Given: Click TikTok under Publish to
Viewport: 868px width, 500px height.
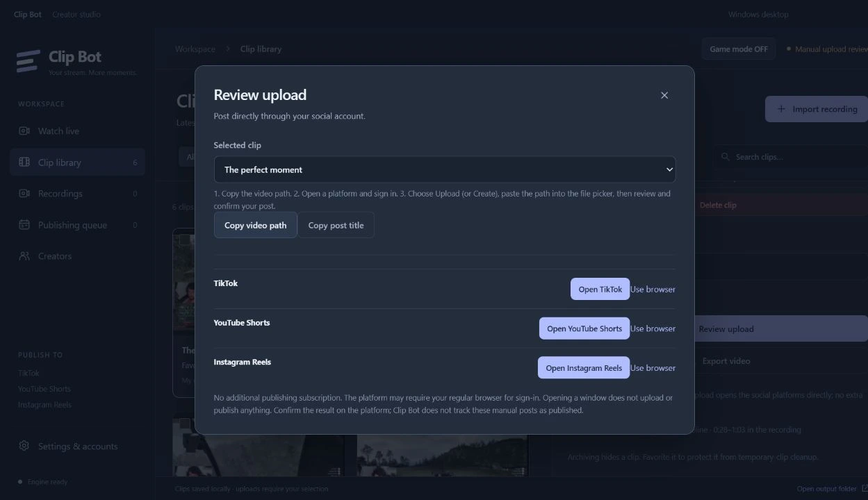Looking at the screenshot, I should 28,373.
